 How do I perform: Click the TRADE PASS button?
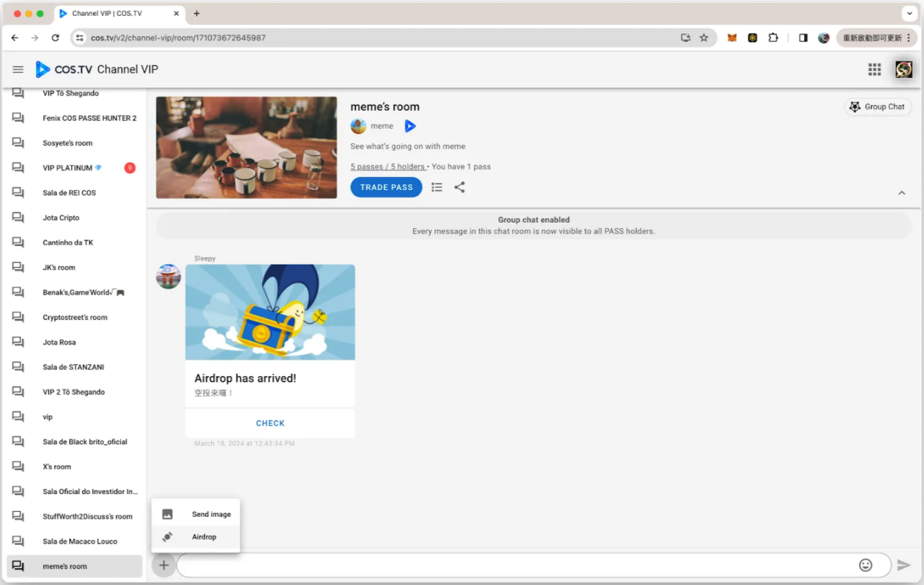coord(386,187)
